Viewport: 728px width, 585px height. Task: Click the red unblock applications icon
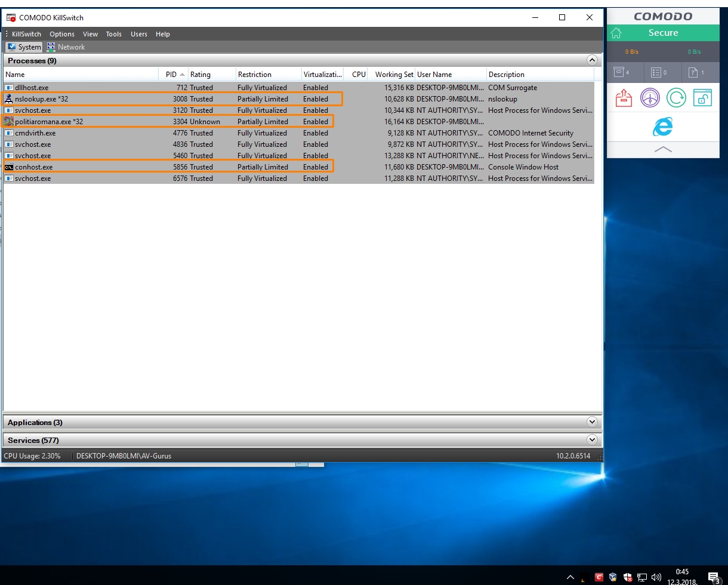click(624, 98)
